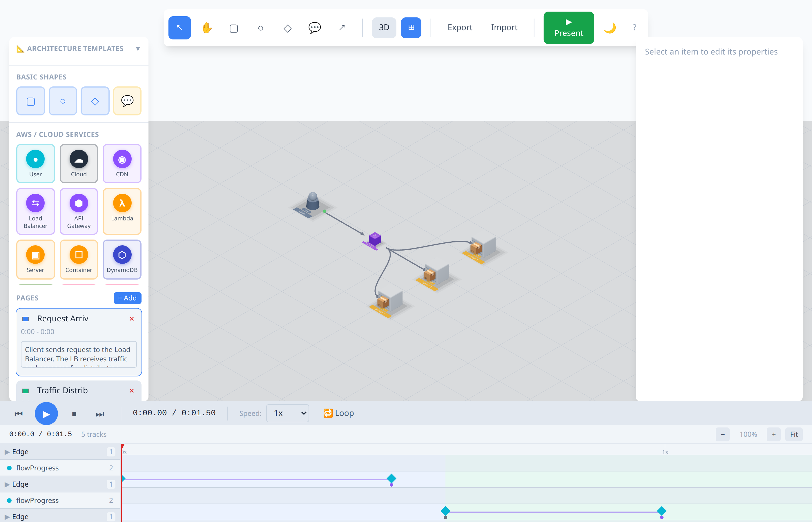The width and height of the screenshot is (812, 522).
Task: Select the arrow pointer tool
Action: 180,28
